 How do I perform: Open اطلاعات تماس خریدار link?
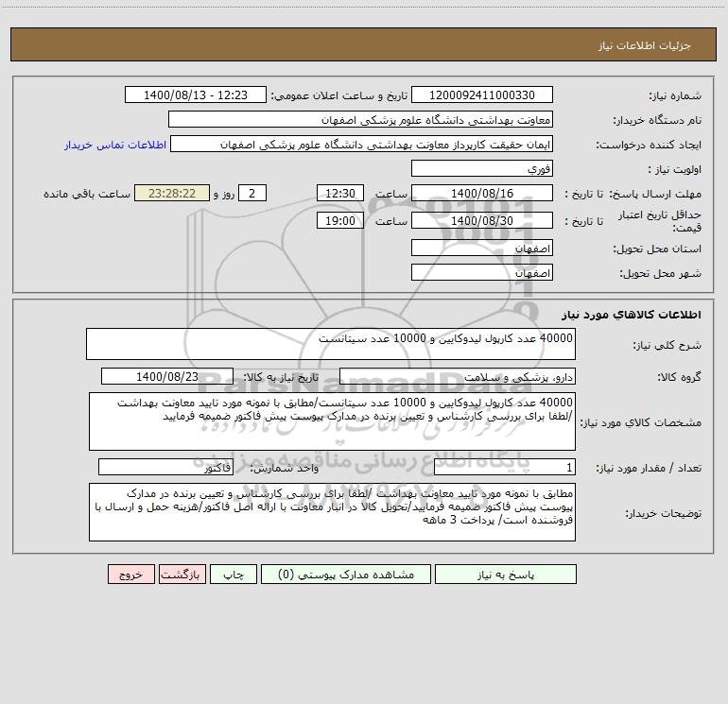click(115, 145)
